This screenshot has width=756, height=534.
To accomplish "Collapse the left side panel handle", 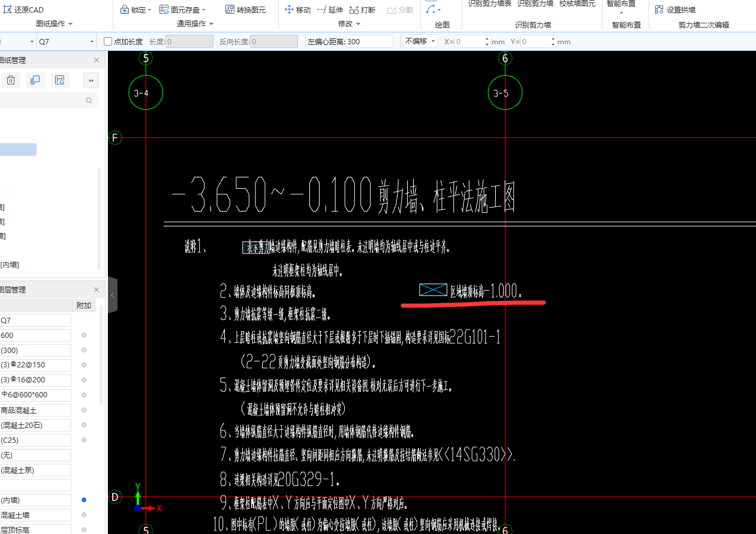I will pos(113,295).
